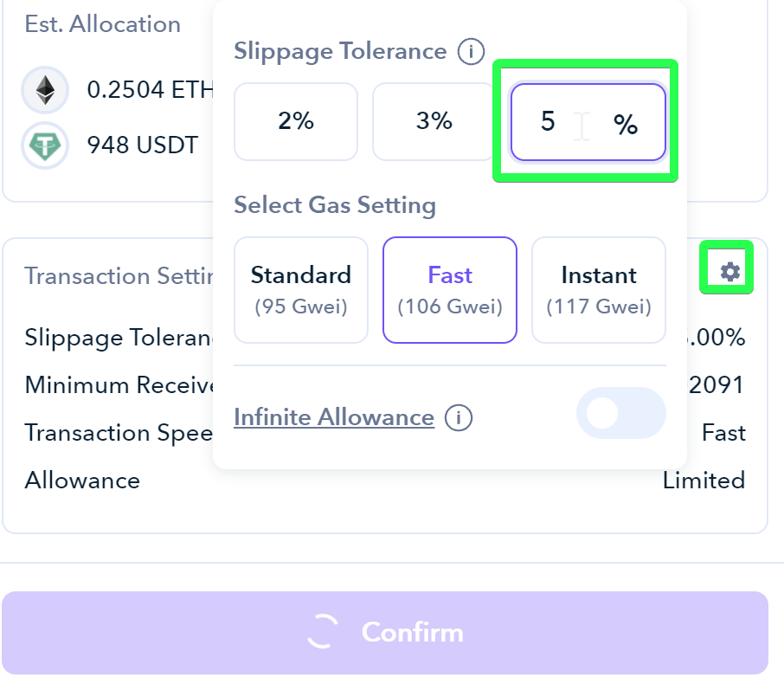Screen dimensions: 784x684
Task: Select 3% slippage tolerance
Action: [x=434, y=121]
